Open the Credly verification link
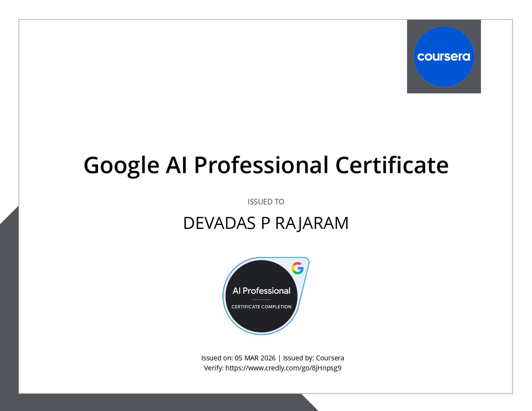 coord(283,368)
